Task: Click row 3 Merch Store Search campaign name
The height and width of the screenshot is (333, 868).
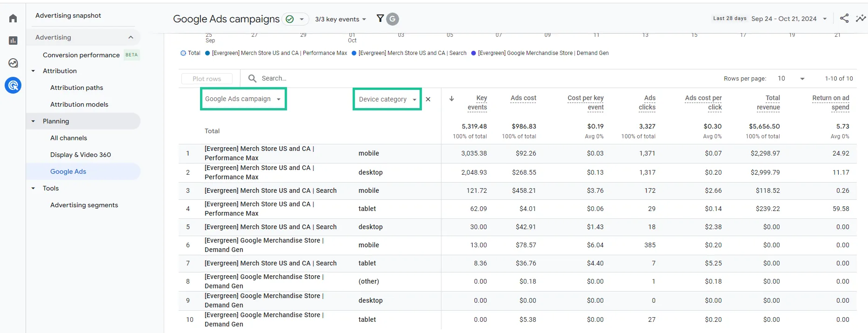Action: 270,190
